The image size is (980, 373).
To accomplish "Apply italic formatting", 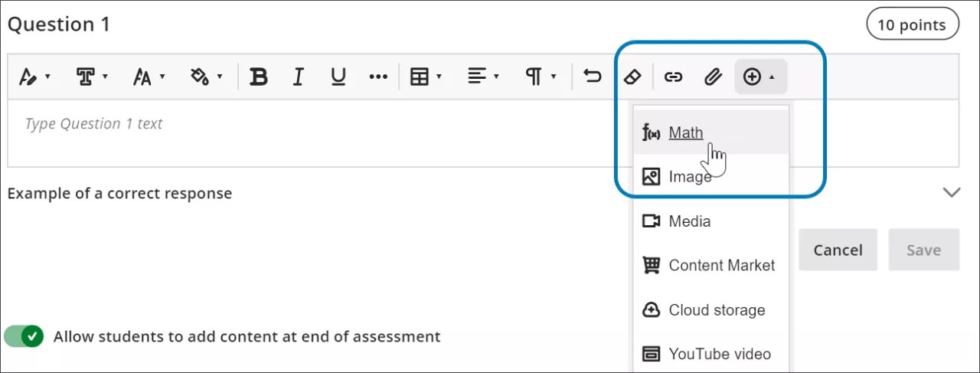I will [x=299, y=77].
